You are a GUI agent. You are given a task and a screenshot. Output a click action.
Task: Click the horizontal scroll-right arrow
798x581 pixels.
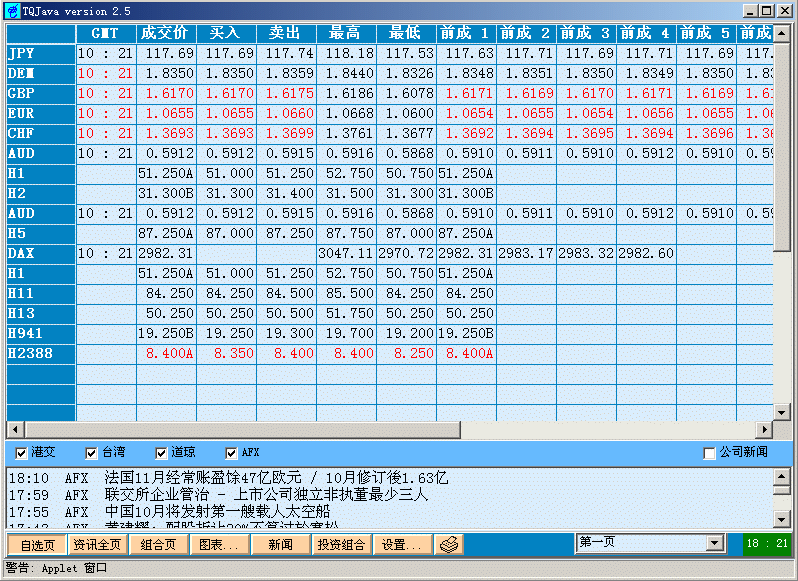click(x=764, y=429)
